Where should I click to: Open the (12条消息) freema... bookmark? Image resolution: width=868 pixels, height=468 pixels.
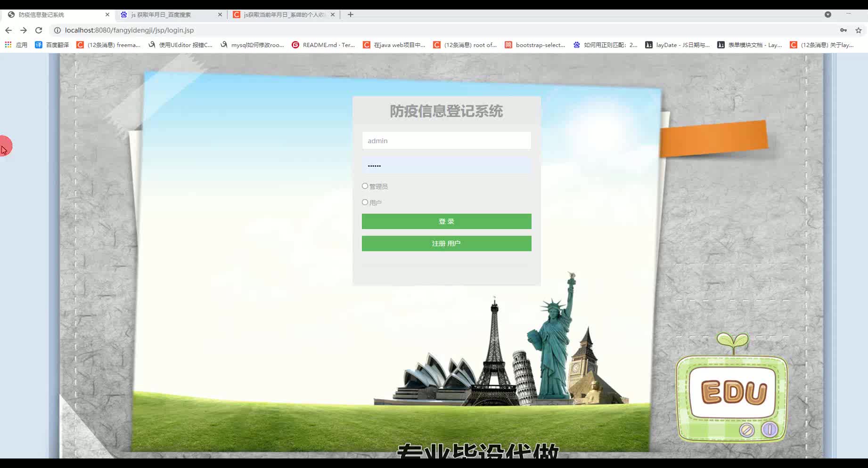(x=108, y=45)
